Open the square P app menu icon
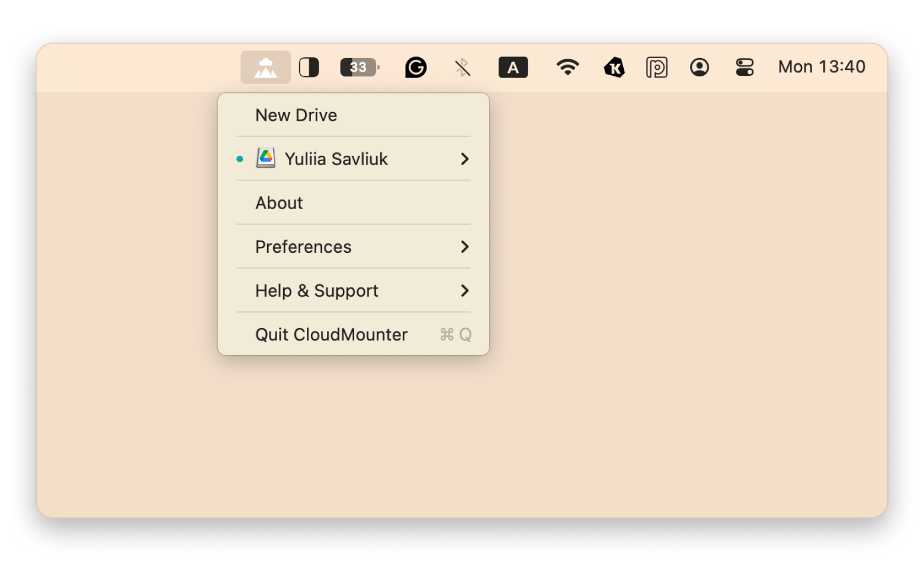Viewport: 924px width, 566px height. coord(656,67)
